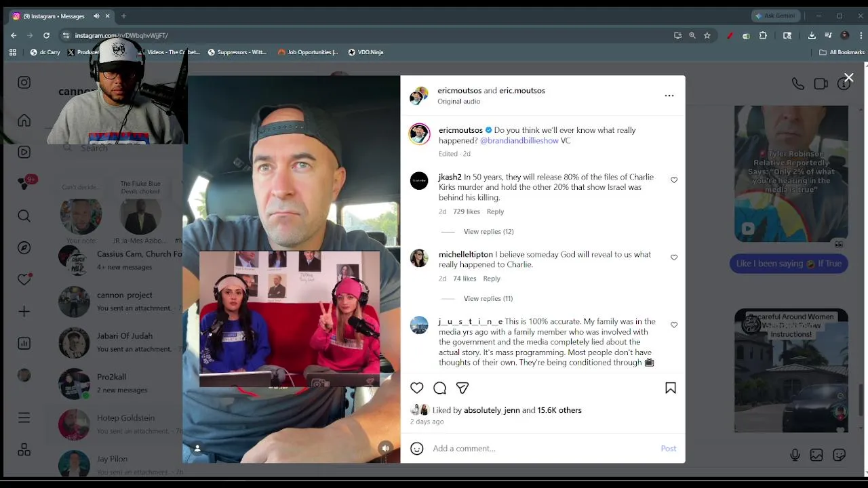Start an audio call with phone icon

(798, 84)
